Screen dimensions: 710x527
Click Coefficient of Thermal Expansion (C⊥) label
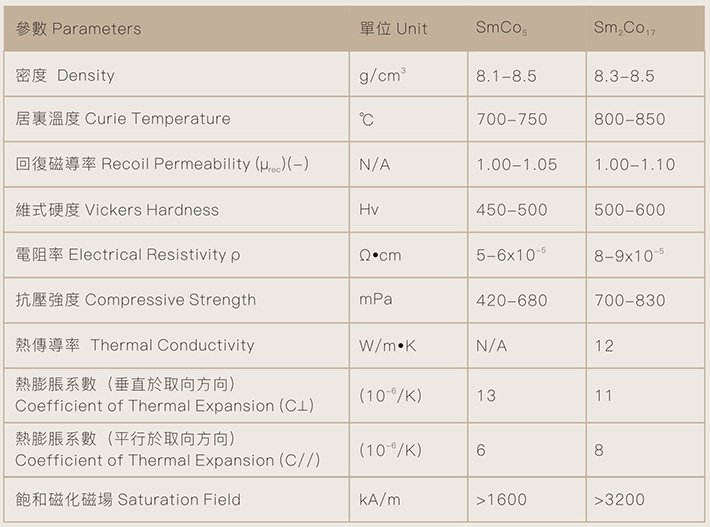pos(164,395)
